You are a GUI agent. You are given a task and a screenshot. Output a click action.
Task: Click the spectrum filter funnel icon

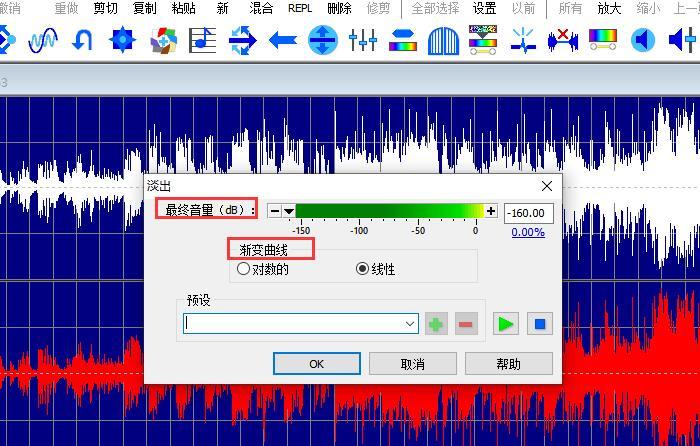coord(483,40)
